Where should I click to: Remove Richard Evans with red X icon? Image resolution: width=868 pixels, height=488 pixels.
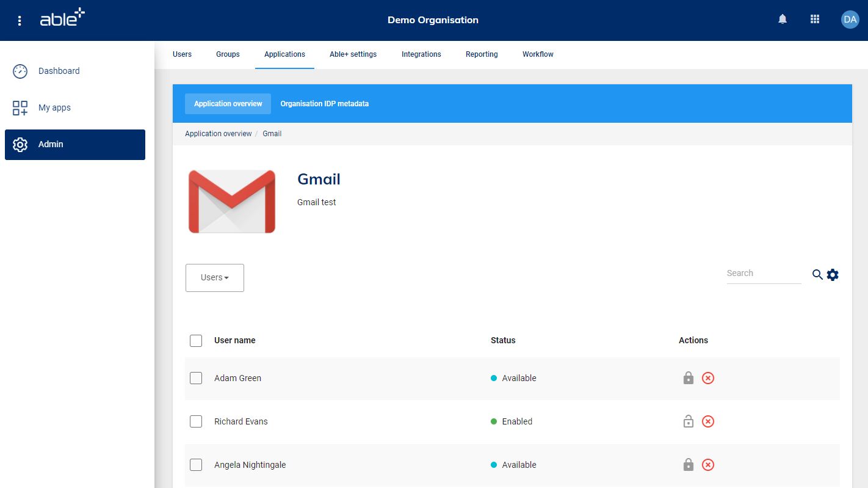708,421
